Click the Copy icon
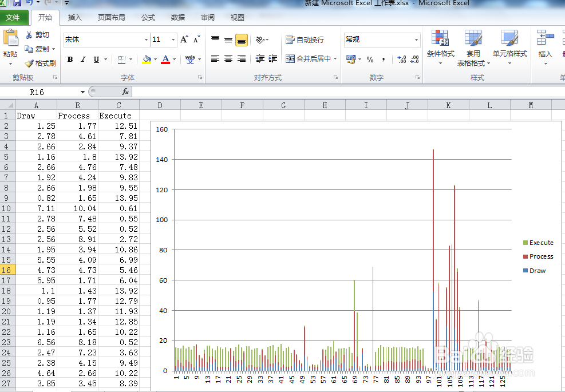 coord(29,49)
